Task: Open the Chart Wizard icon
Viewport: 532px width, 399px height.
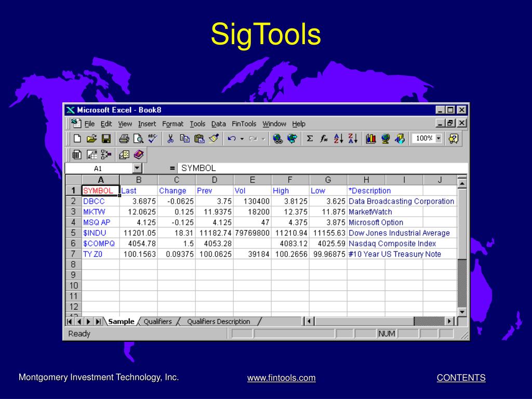Action: [x=371, y=138]
